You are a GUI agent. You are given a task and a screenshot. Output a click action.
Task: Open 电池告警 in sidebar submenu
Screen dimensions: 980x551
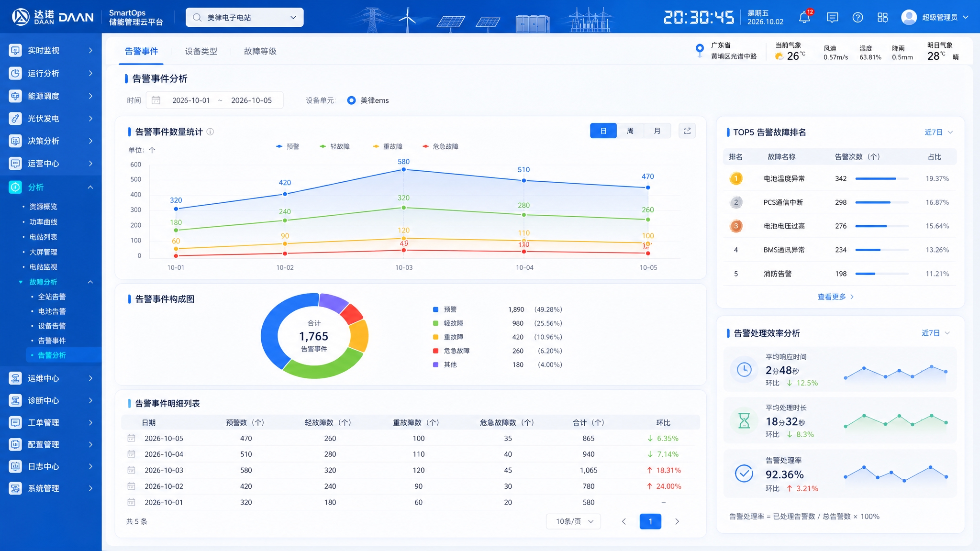click(52, 311)
